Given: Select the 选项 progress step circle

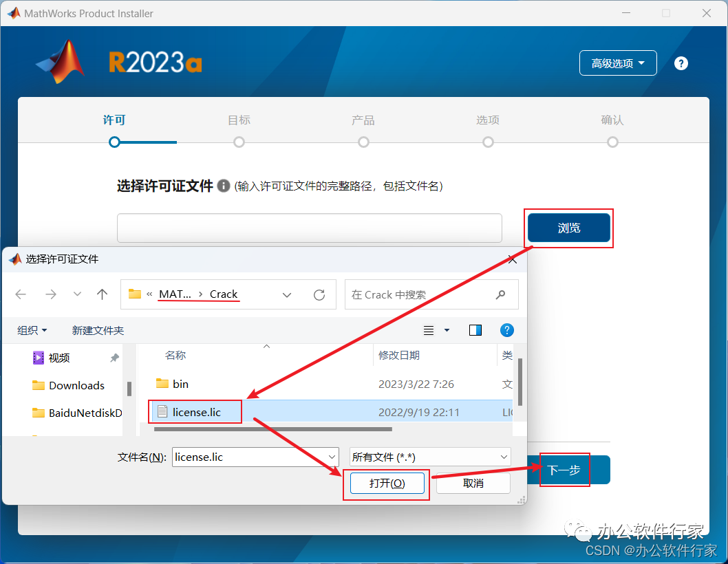Looking at the screenshot, I should 488,142.
